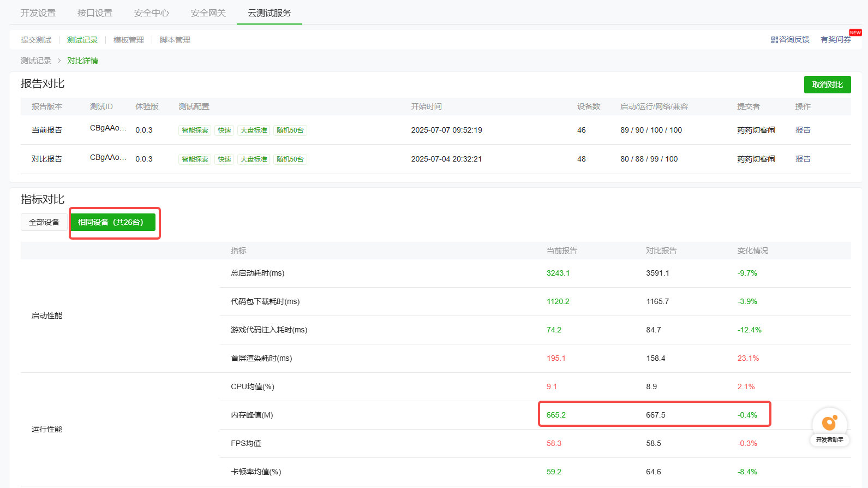Go to the 测试记录 sub-tab
This screenshot has height=488, width=868.
point(82,40)
